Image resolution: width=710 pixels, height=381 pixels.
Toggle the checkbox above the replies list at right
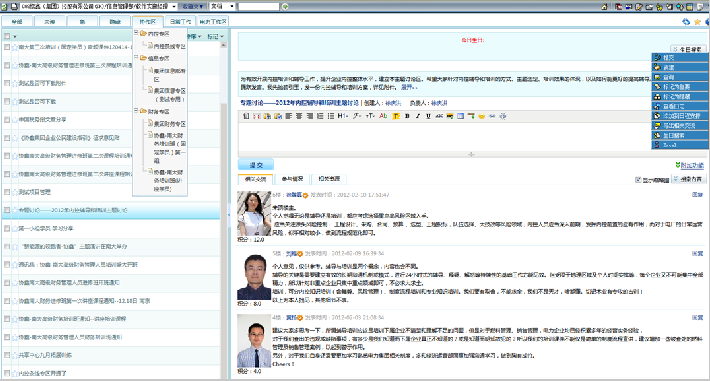638,180
